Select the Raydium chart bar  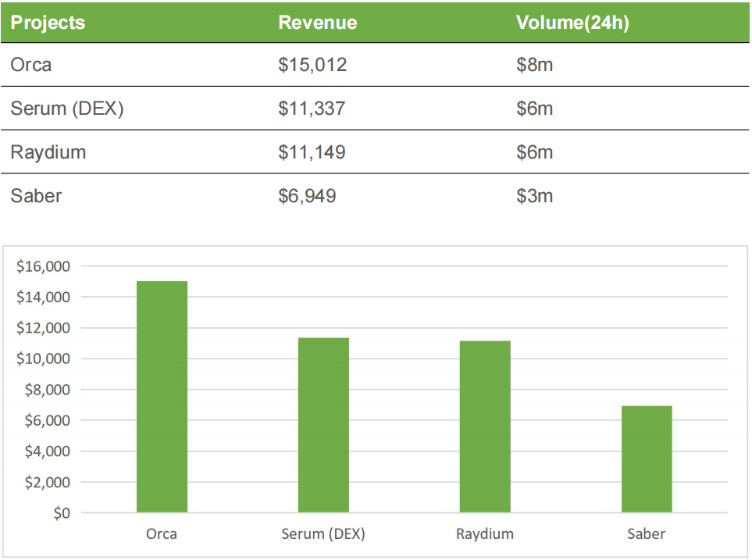tap(485, 426)
